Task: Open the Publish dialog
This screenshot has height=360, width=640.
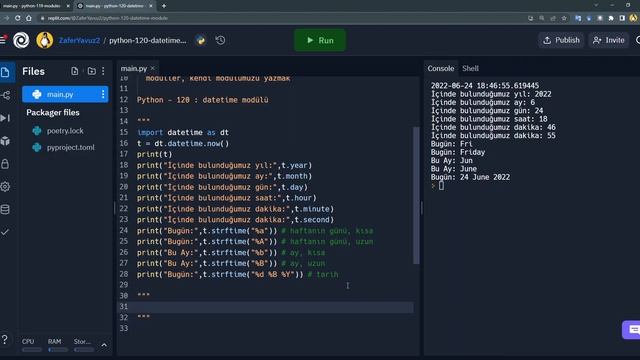Action: point(561,40)
